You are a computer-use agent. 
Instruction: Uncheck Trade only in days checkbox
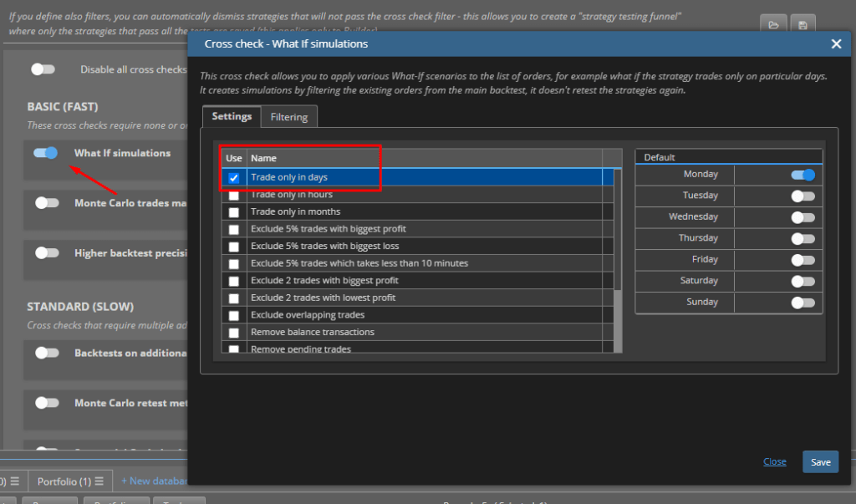[234, 177]
